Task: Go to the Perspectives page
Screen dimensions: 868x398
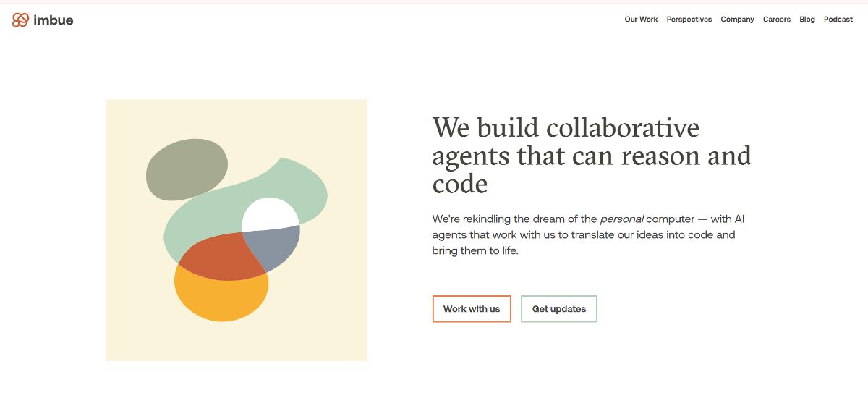Action: [689, 20]
